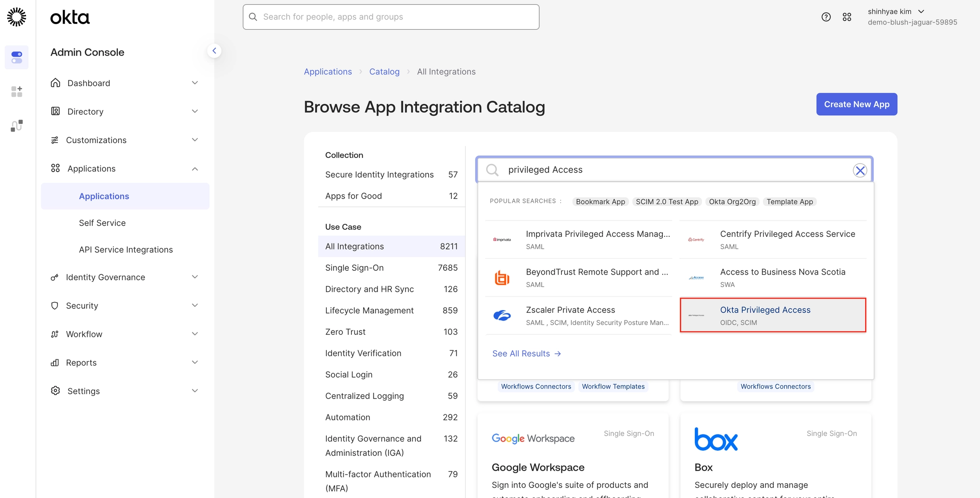Collapse the sidebar with arrow button
The image size is (980, 498).
pos(214,51)
